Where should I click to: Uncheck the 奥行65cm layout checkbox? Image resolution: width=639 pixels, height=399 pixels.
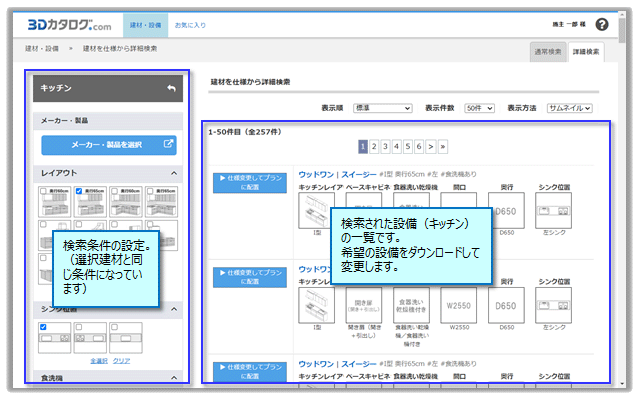[x=79, y=191]
